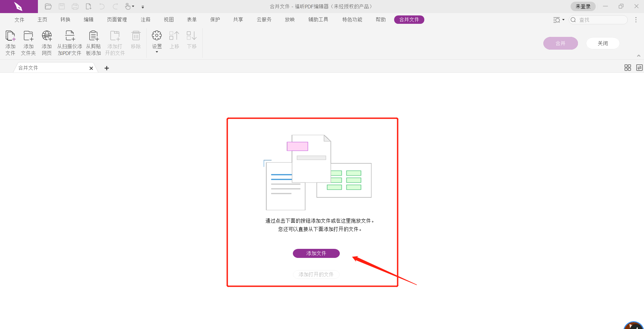Switch to the 页面管理 ribbon tab

[117, 19]
